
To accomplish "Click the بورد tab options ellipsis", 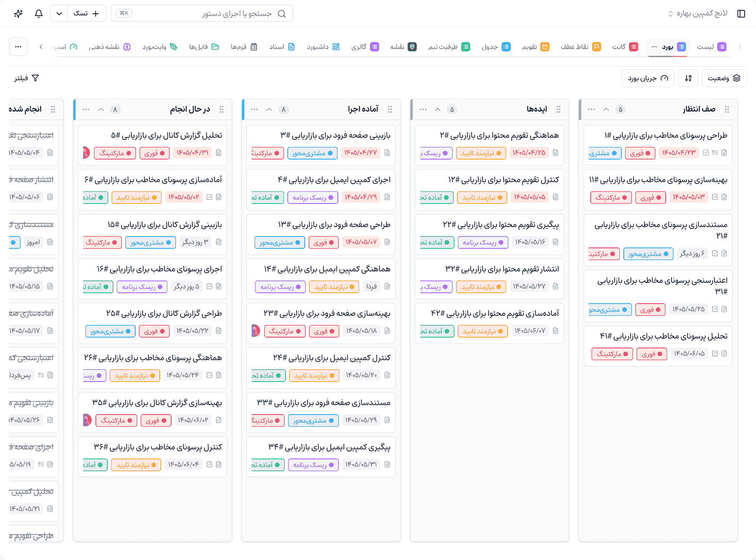I will click(654, 47).
